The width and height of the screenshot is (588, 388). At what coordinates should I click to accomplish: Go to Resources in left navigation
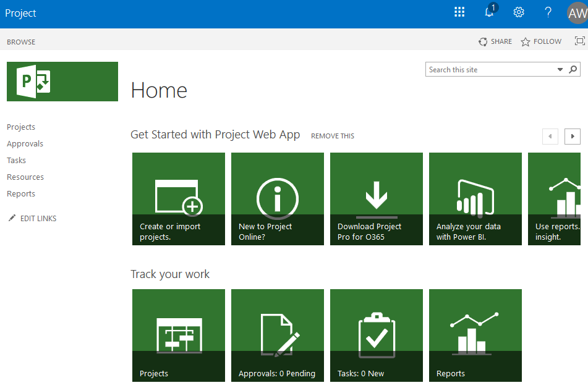[x=25, y=177]
